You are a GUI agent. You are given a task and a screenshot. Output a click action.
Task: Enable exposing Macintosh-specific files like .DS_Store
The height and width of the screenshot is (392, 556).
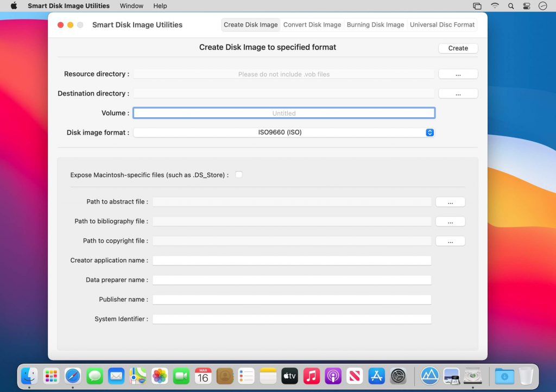pyautogui.click(x=238, y=175)
